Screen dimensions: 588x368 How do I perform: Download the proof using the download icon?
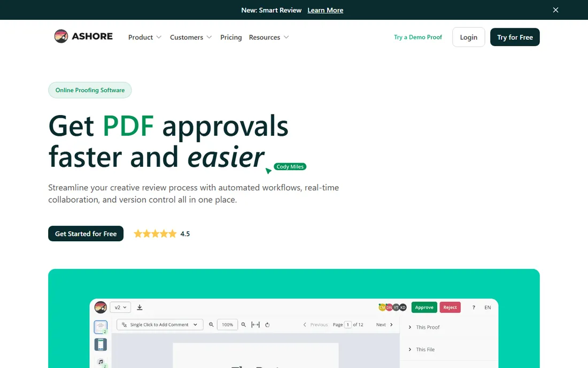pyautogui.click(x=140, y=307)
